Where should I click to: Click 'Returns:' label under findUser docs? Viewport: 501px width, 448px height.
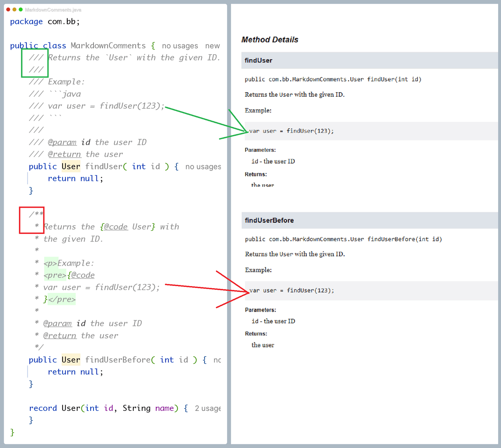tap(256, 174)
